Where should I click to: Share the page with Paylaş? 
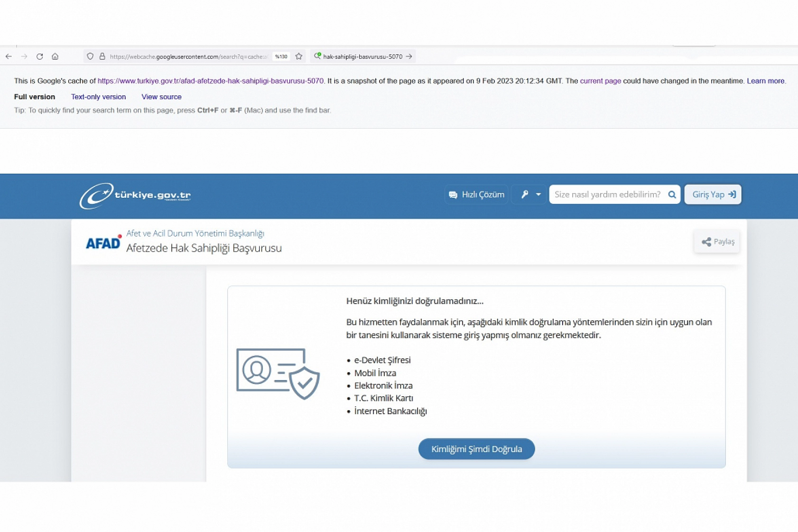(717, 242)
